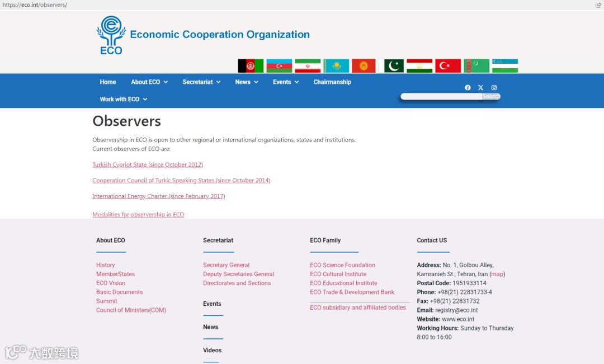This screenshot has width=604, height=364.
Task: Open Cooperation Council of Turkic Speaking States link
Action: pos(181,180)
